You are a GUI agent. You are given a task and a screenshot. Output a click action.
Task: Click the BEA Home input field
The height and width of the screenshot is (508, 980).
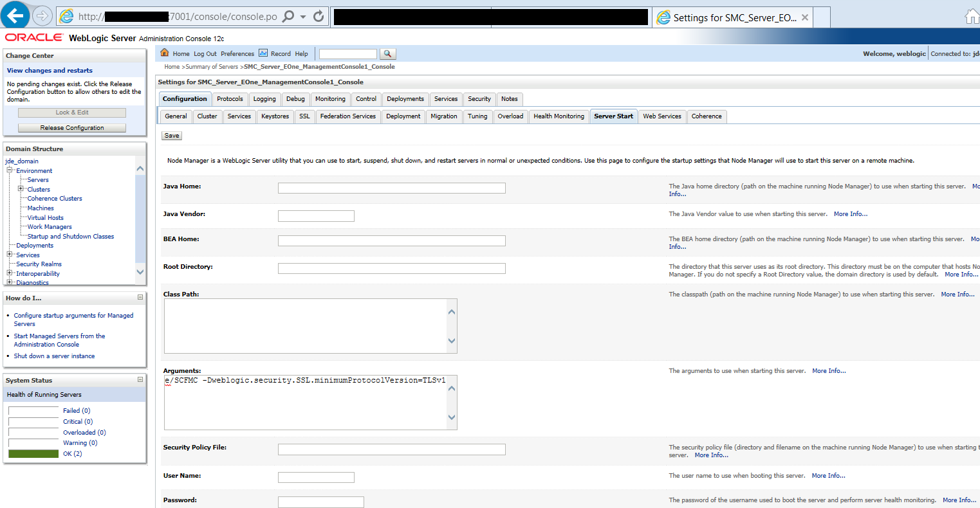click(392, 240)
